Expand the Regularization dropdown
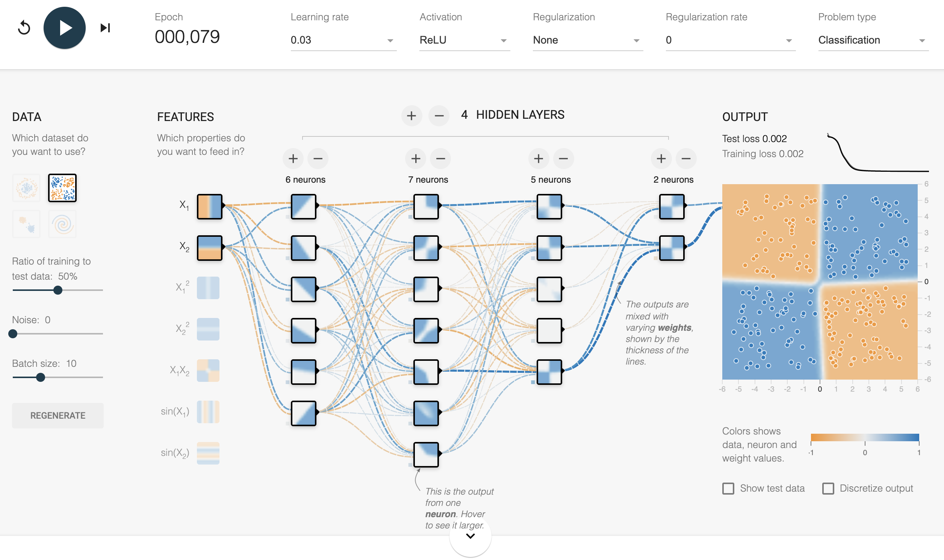This screenshot has height=560, width=944. click(x=587, y=40)
